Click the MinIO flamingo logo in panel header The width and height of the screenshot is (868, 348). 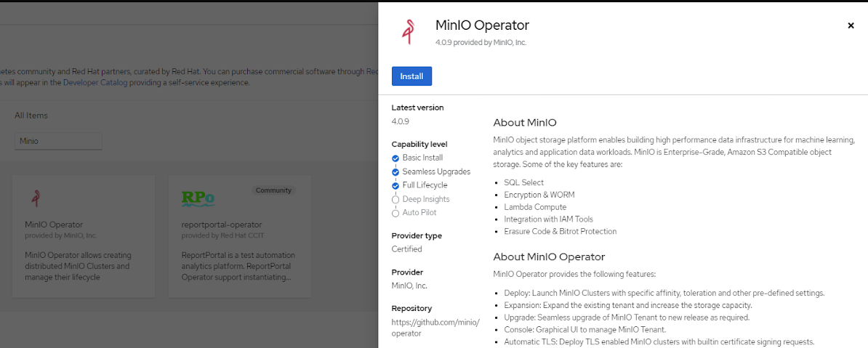(407, 32)
